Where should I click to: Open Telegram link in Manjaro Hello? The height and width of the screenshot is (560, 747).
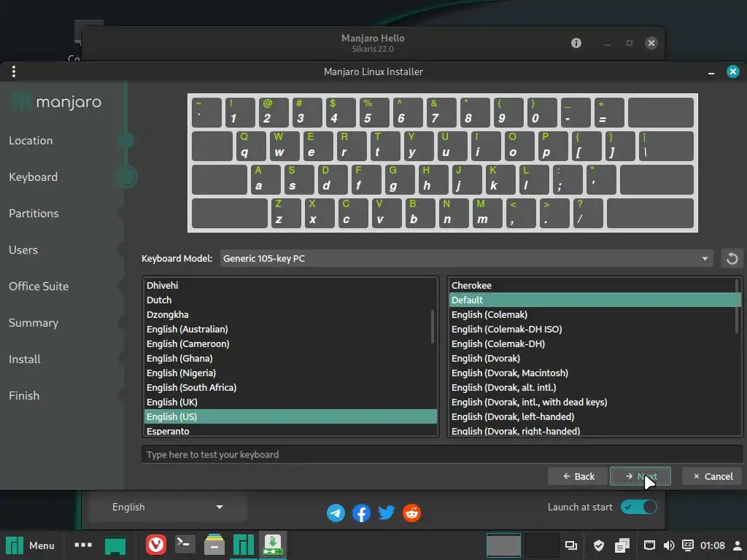[x=336, y=513]
